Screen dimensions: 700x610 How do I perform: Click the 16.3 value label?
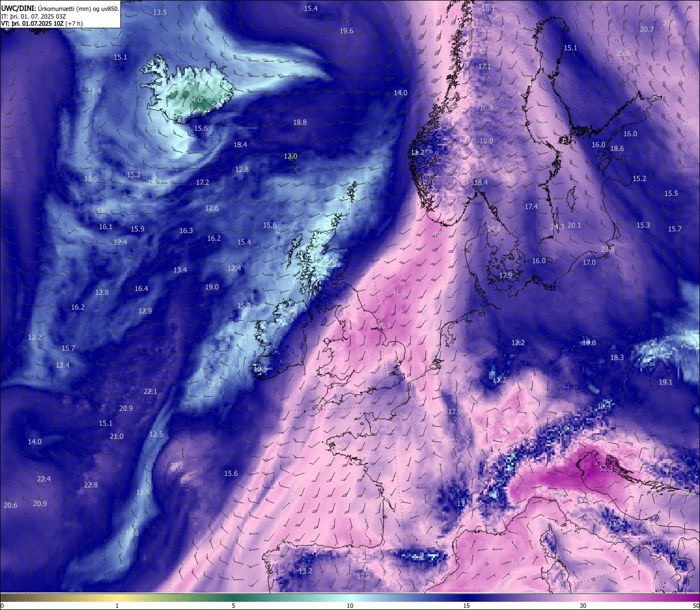(x=186, y=231)
